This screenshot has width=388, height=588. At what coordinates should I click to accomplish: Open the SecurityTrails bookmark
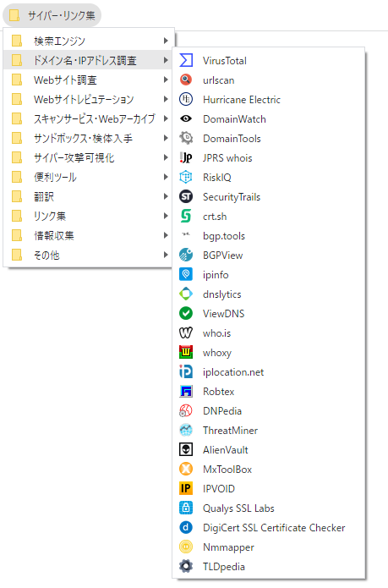[x=268, y=197]
